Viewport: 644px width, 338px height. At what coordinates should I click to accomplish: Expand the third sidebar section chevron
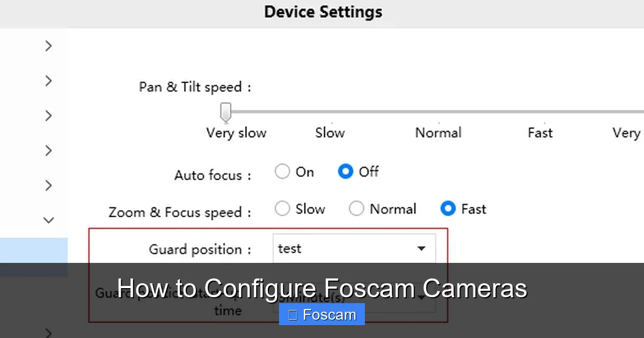48,115
